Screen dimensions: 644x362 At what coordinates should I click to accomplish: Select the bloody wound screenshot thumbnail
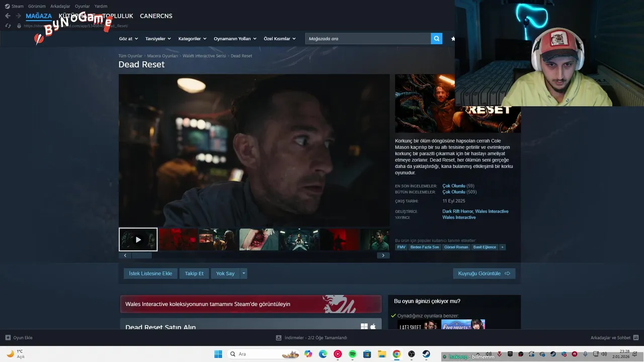259,239
